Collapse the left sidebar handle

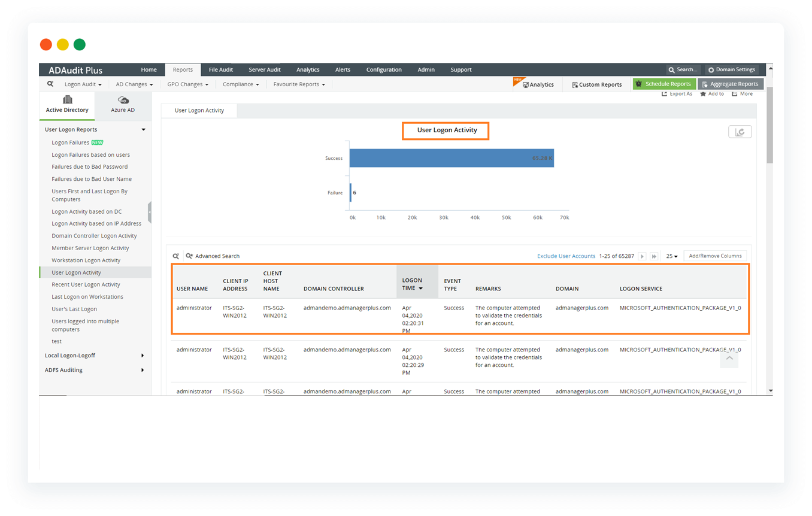[x=150, y=212]
